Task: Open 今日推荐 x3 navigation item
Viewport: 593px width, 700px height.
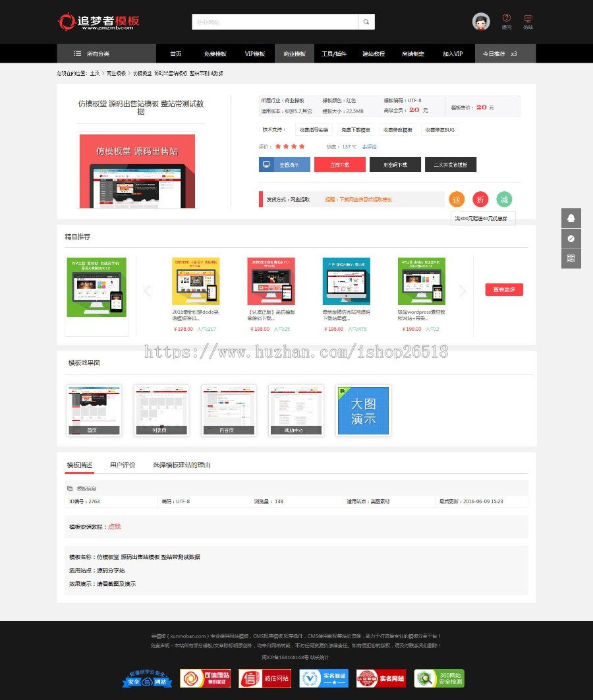Action: 505,53
